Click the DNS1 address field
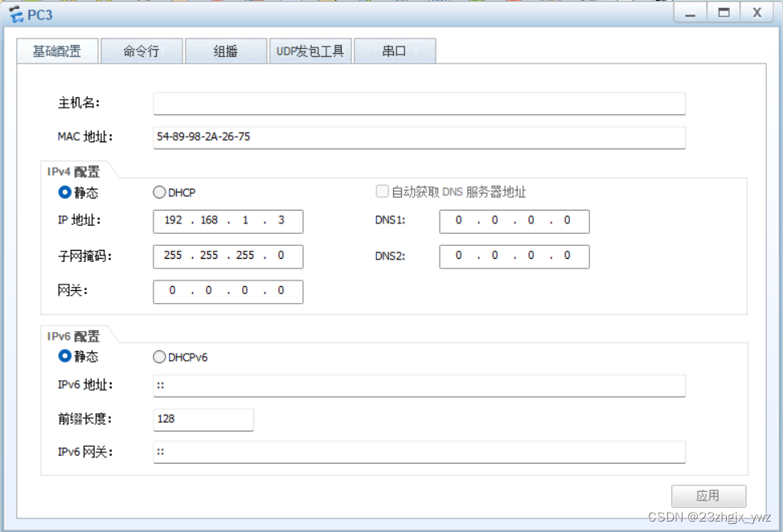783x532 pixels. coord(514,221)
